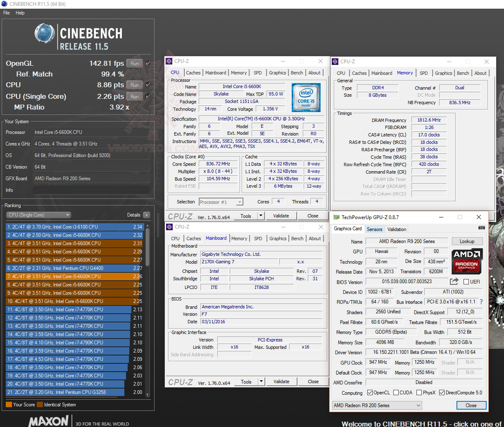Open the Tools dropdown arrow in the CPU-tab CPU-Z window

coord(261,216)
